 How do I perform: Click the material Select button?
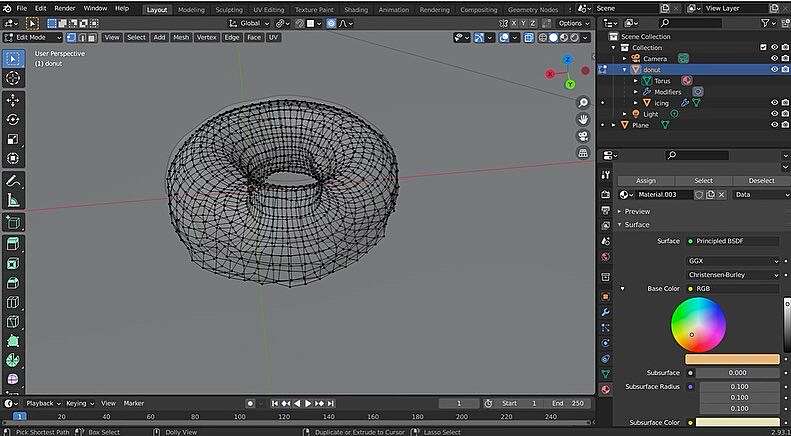[703, 181]
